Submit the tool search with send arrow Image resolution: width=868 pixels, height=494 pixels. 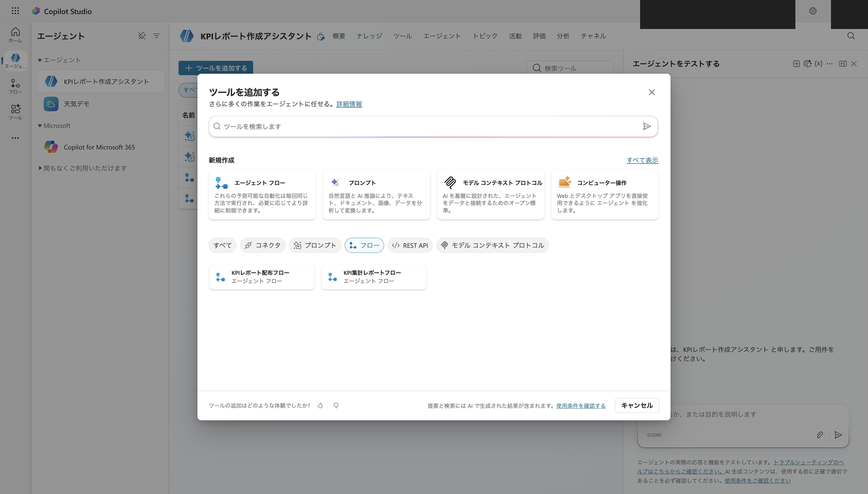coord(647,126)
